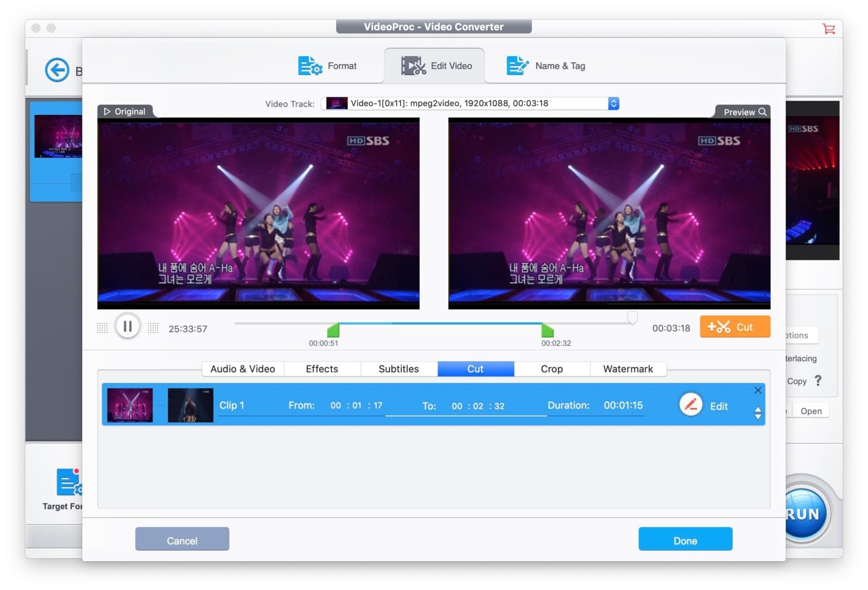Click the help question mark beside Copy

click(x=818, y=381)
